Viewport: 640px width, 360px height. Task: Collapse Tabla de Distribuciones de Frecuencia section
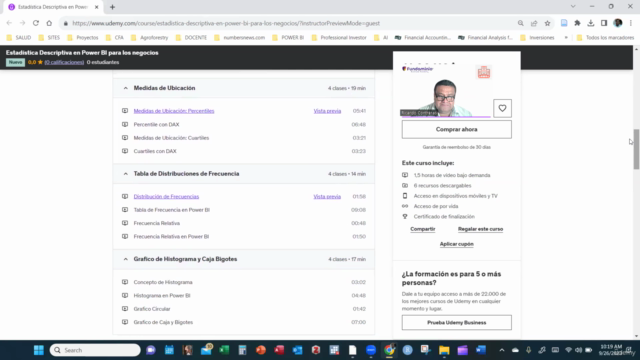coord(125,174)
